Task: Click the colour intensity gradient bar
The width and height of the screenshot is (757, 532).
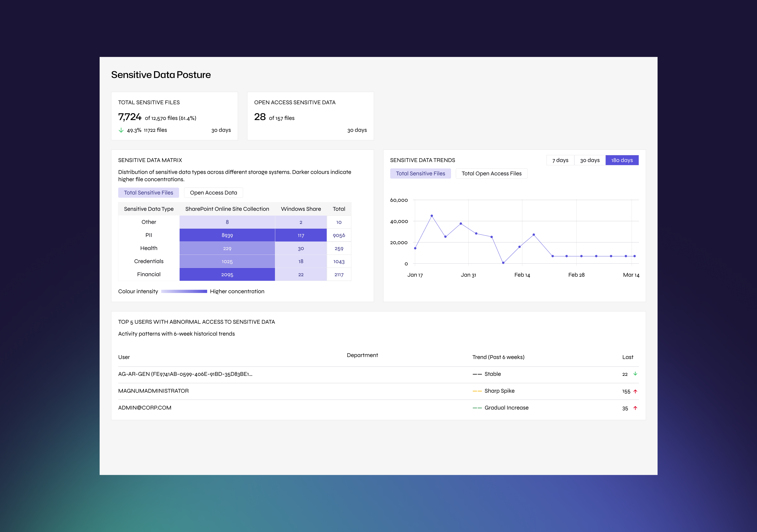Action: (184, 291)
